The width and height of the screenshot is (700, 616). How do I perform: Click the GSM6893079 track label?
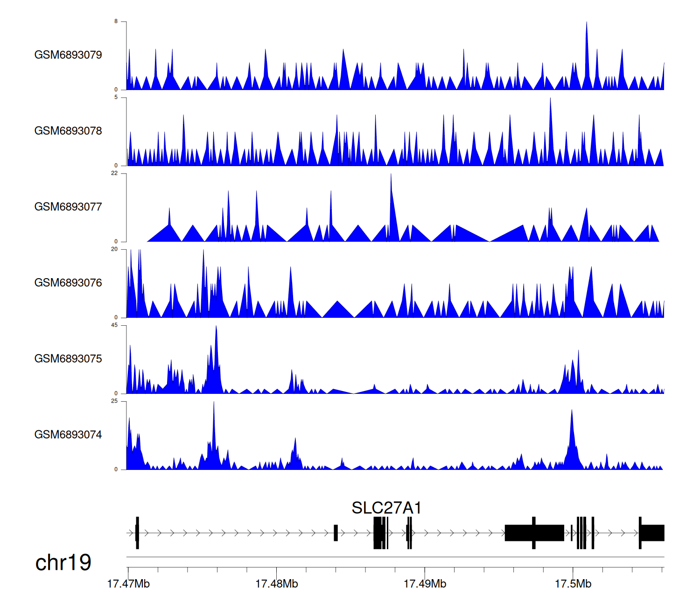click(68, 55)
